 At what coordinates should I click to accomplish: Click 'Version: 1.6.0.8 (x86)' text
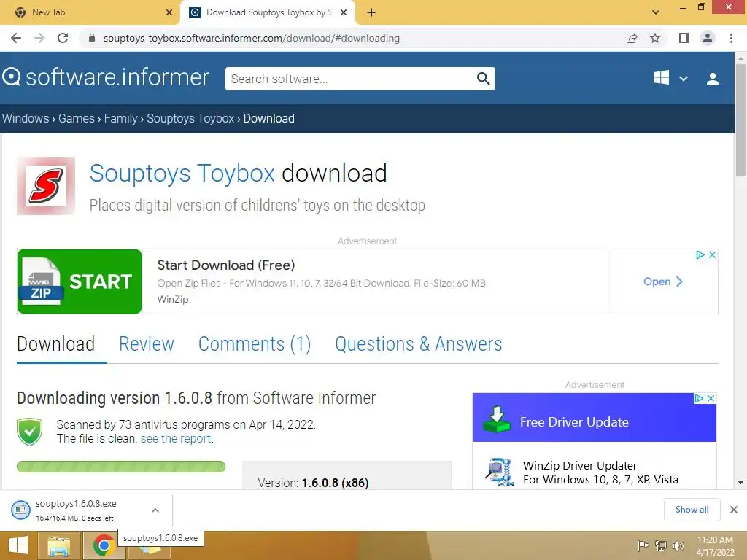pos(313,483)
